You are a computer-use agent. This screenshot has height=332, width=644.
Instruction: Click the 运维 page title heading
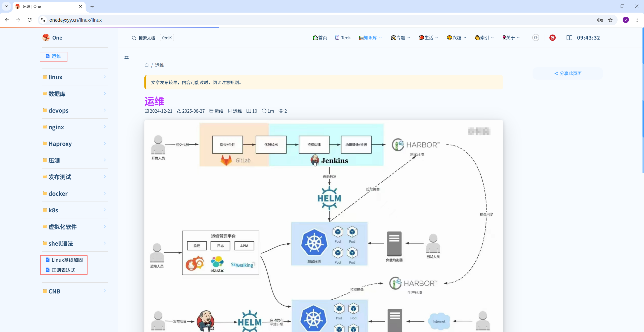[x=154, y=101]
